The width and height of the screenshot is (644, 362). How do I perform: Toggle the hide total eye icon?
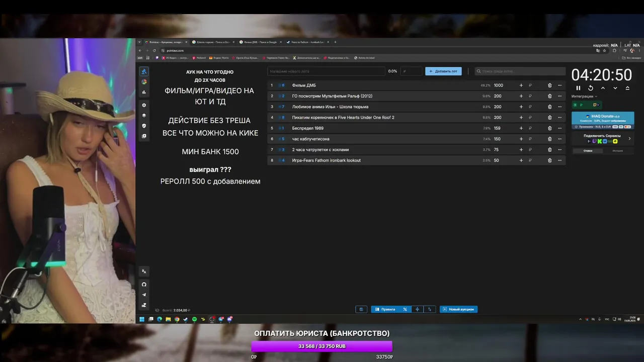[157, 310]
